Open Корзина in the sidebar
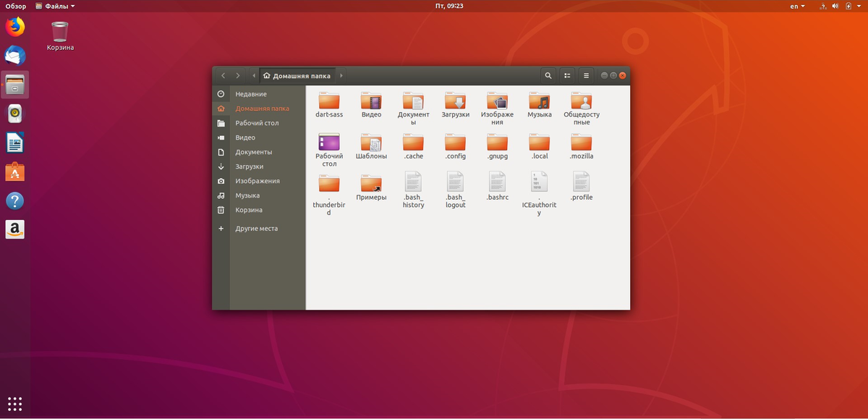Image resolution: width=868 pixels, height=419 pixels. tap(259, 210)
